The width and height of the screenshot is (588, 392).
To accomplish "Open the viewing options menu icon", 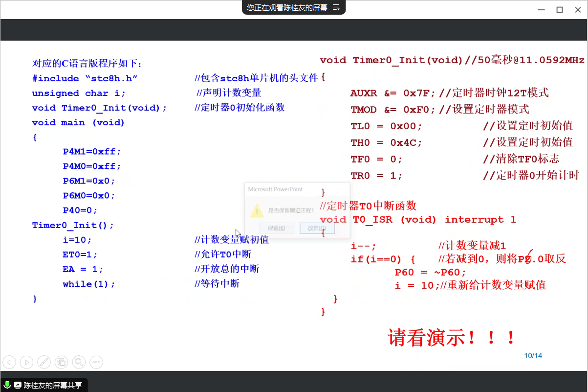I will point(336,7).
